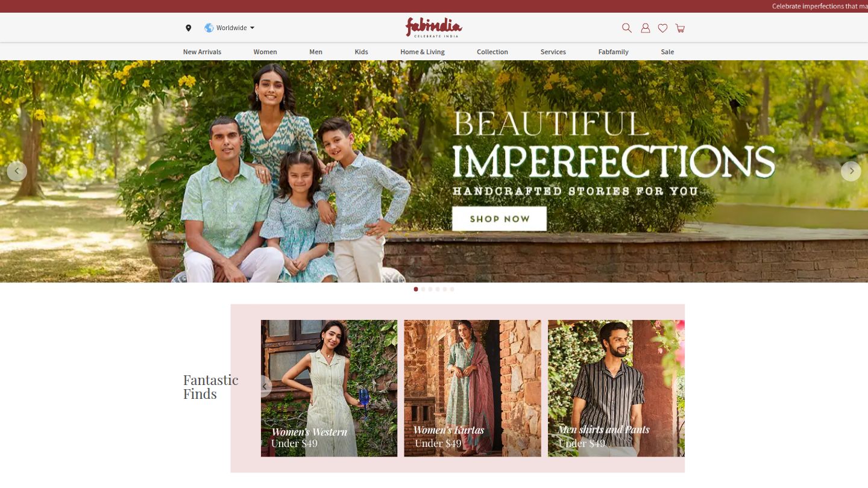Image resolution: width=868 pixels, height=488 pixels.
Task: Open the search magnifier icon
Action: point(627,28)
